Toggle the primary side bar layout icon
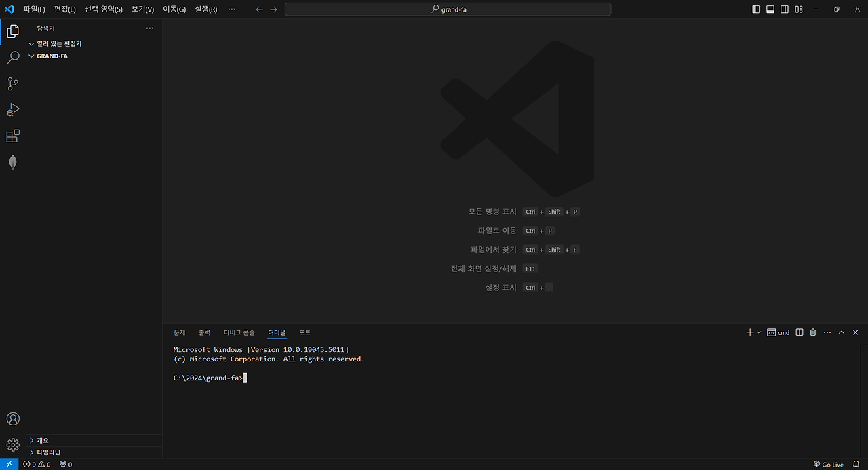Viewport: 868px width, 470px height. (757, 9)
